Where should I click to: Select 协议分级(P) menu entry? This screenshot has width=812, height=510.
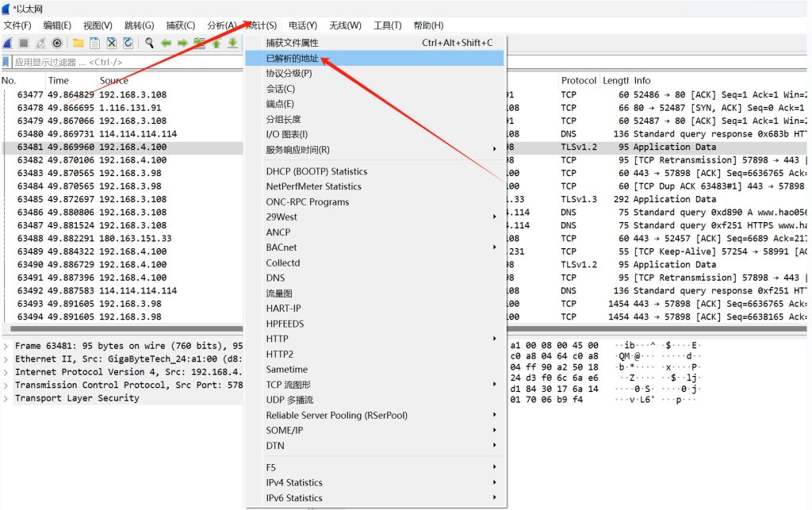tap(374, 74)
